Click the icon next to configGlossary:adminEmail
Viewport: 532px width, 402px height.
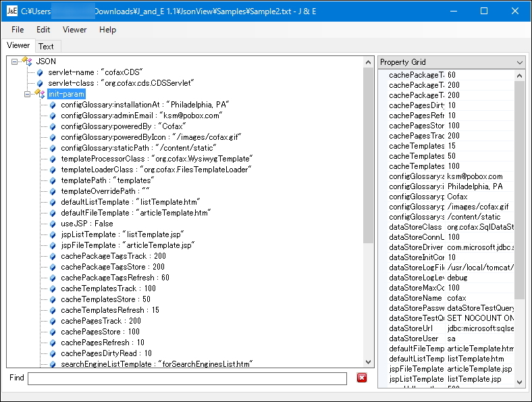click(x=53, y=116)
